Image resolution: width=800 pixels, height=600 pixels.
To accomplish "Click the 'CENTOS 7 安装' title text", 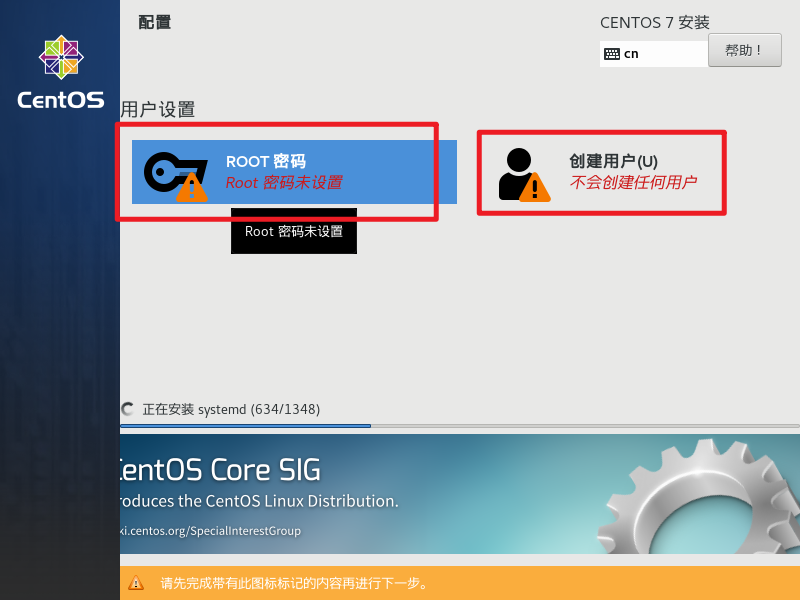I will [655, 22].
